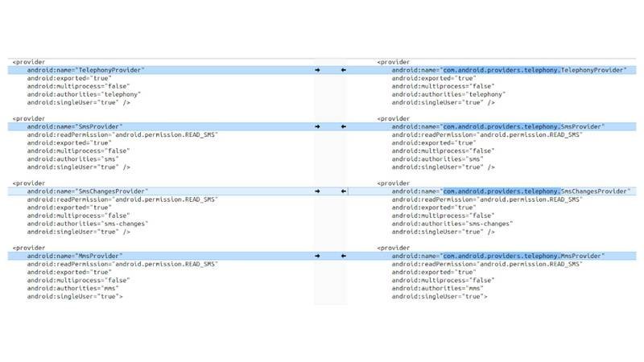Select right pane line ending telephony.MmsProvider

[498, 256]
